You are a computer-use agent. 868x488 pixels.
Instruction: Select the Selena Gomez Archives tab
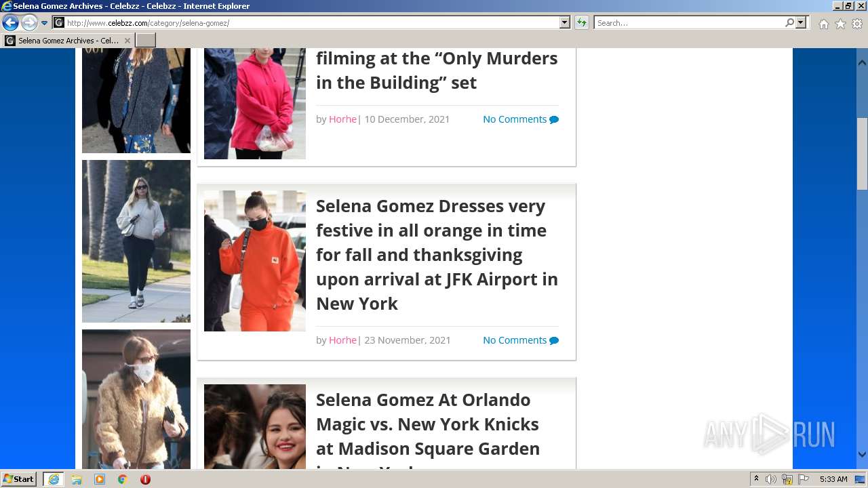click(68, 41)
